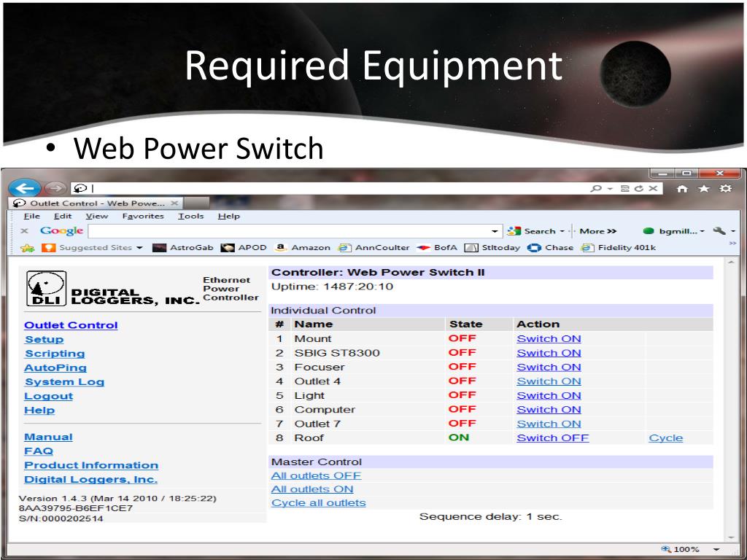Viewport: 747px width, 560px height.
Task: Open browser Tools gear icon
Action: click(x=726, y=189)
